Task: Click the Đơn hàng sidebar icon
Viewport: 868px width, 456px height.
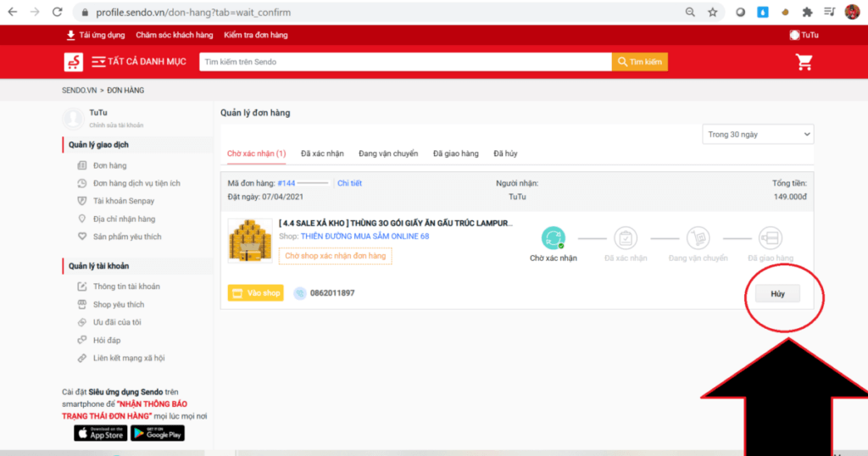Action: click(82, 165)
